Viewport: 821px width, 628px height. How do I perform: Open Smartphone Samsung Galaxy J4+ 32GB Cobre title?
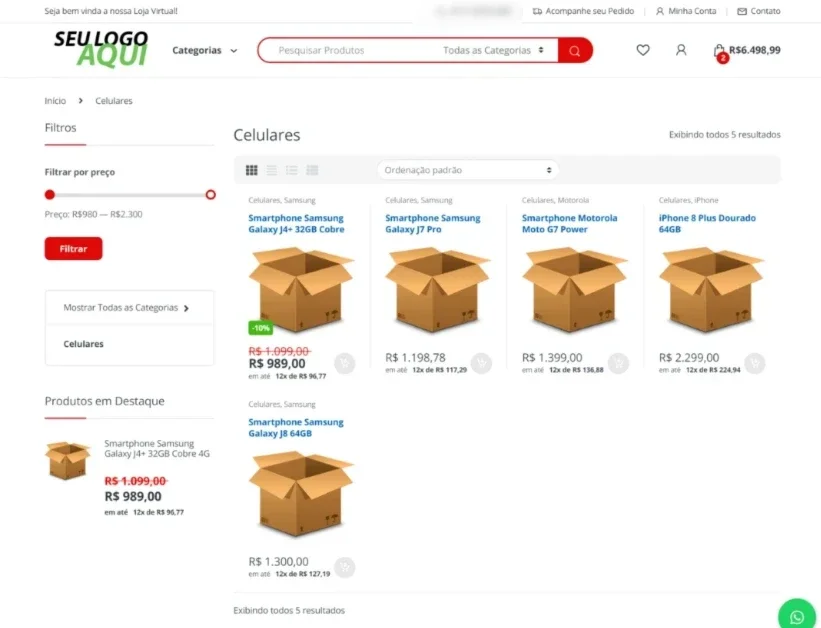(x=296, y=224)
